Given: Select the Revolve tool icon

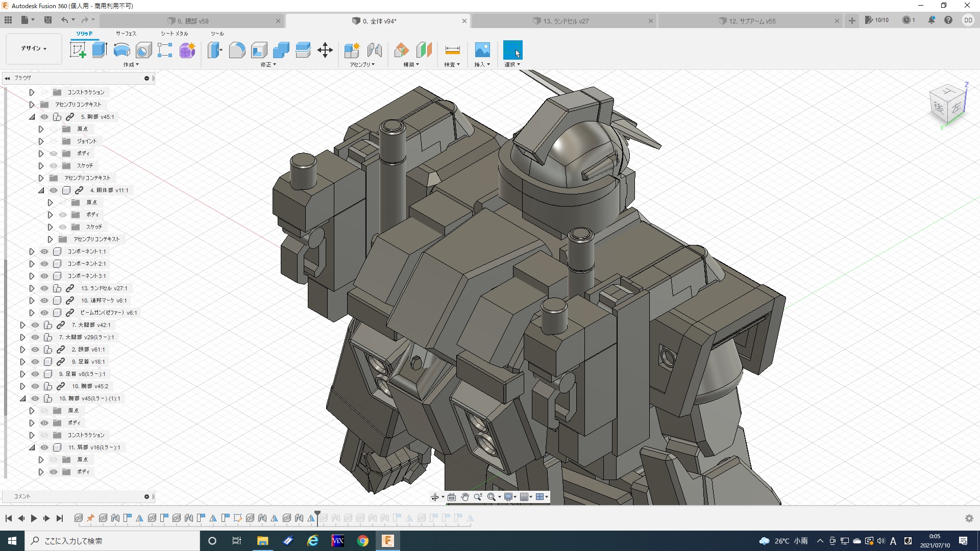Looking at the screenshot, I should (121, 50).
